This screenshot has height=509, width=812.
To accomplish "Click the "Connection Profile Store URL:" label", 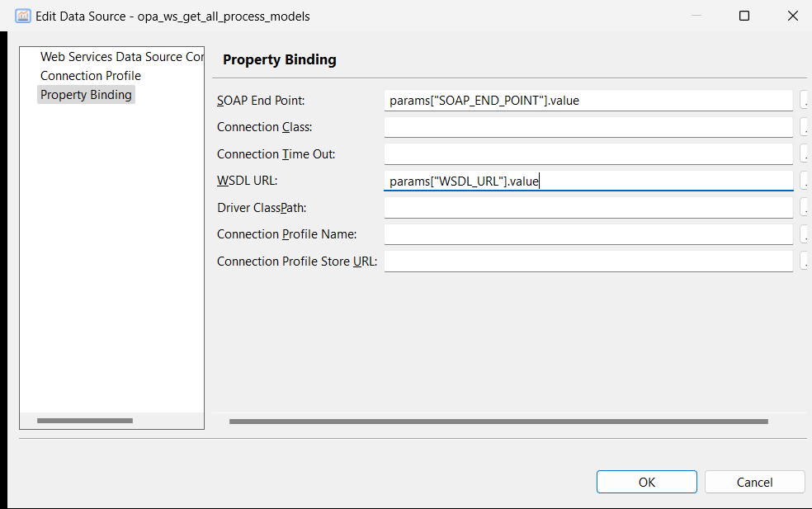I will [297, 262].
